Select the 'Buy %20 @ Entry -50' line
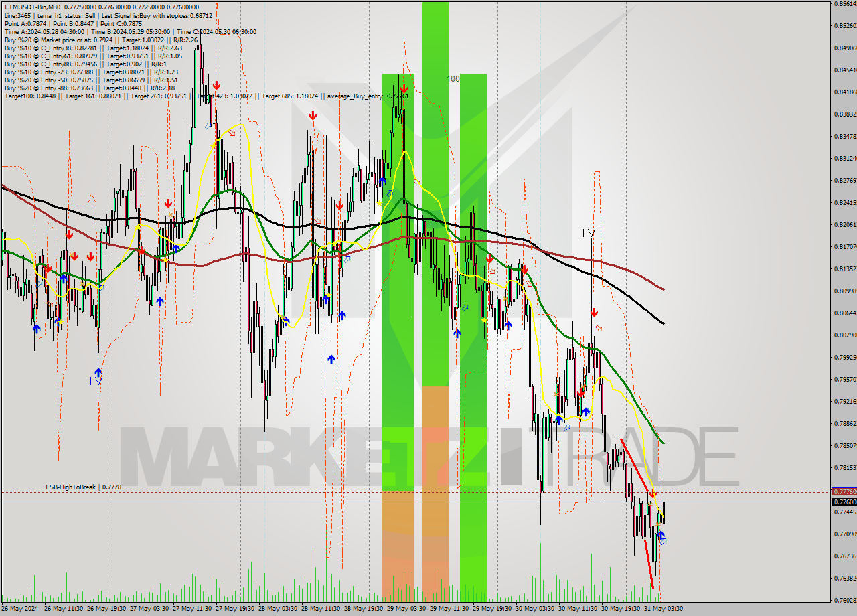 pos(91,80)
